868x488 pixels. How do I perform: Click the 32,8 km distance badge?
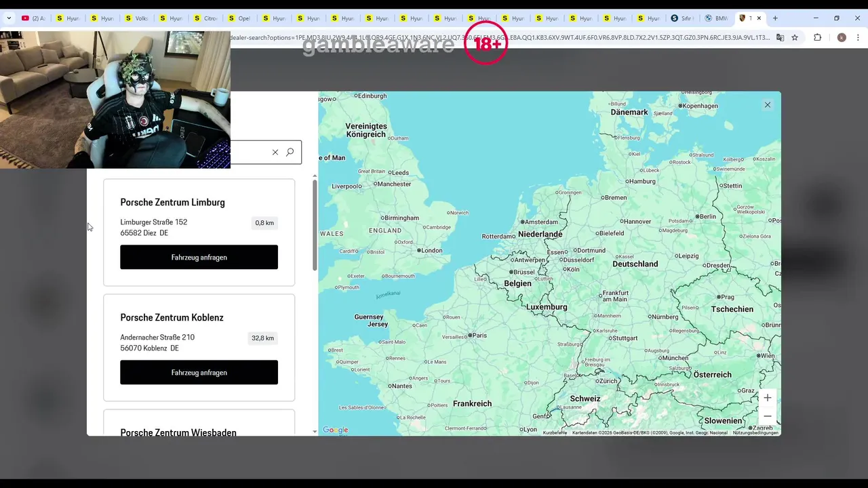[263, 338]
